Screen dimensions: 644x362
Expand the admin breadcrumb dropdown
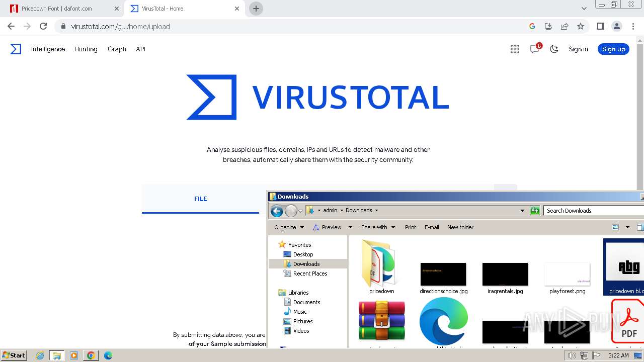[x=342, y=211]
